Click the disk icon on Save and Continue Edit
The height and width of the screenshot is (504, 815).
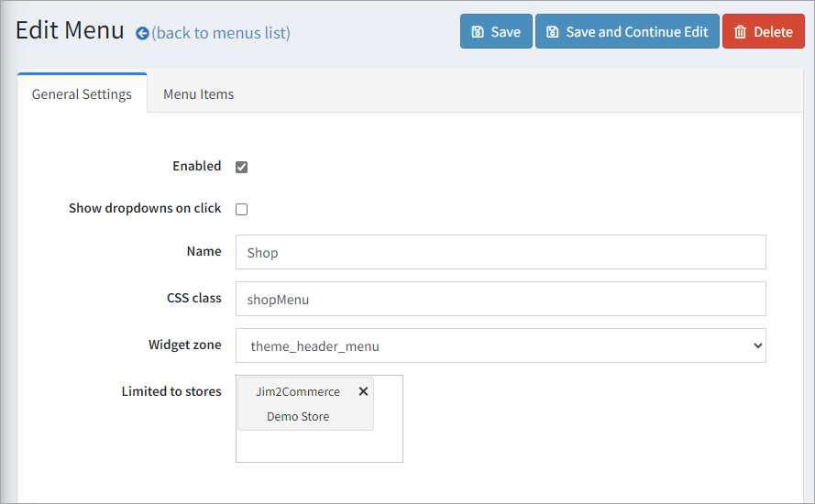point(552,32)
